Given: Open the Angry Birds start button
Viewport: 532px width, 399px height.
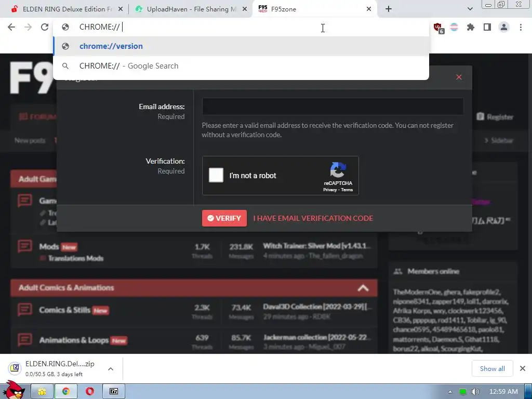Looking at the screenshot, I should pos(14,391).
